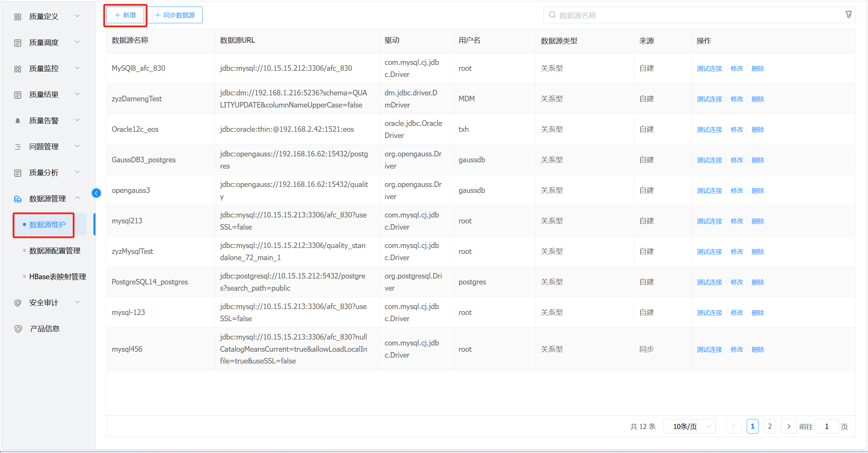The image size is (868, 453).
Task: Click the 质量监控 grid icon
Action: click(x=18, y=69)
